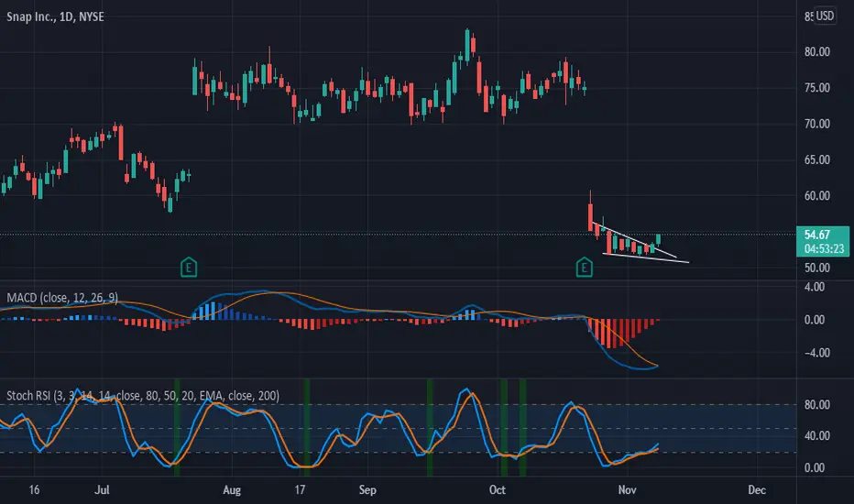
Task: Click the latest green candlestick in November
Action: coord(658,239)
